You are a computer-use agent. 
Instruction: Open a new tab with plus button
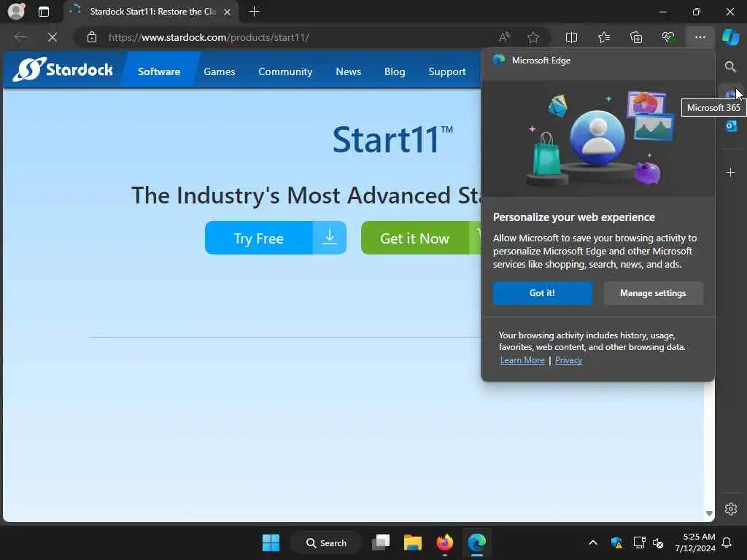tap(254, 12)
